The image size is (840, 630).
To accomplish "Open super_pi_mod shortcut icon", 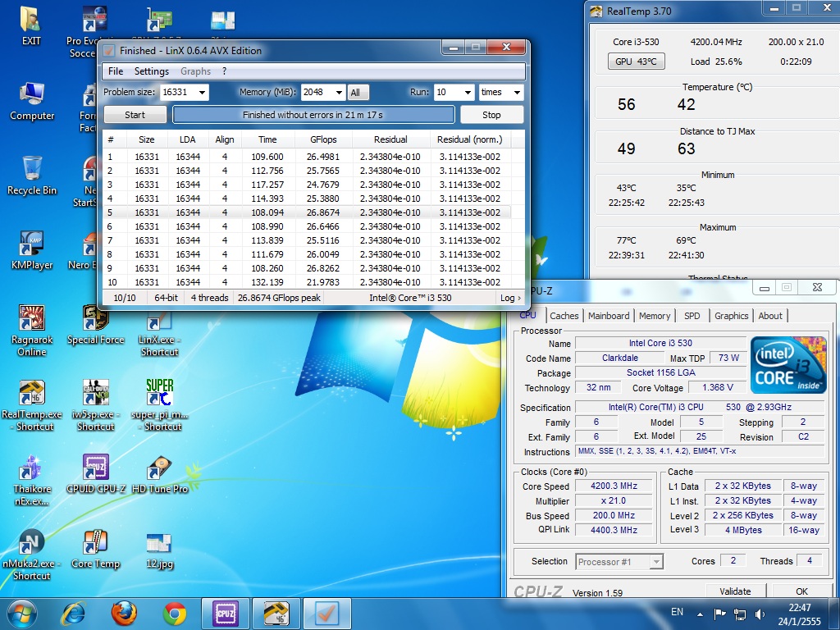I will 159,405.
